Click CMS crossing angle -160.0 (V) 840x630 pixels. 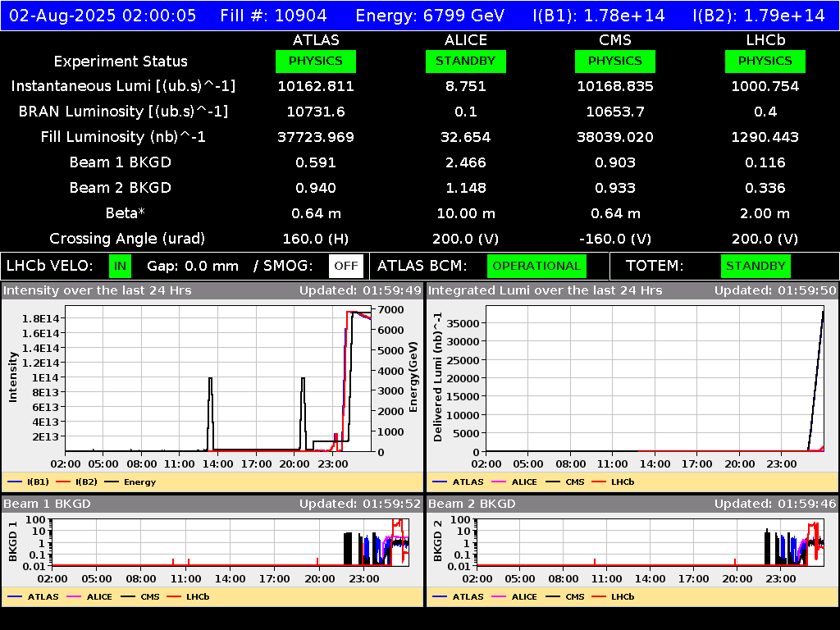tap(615, 239)
